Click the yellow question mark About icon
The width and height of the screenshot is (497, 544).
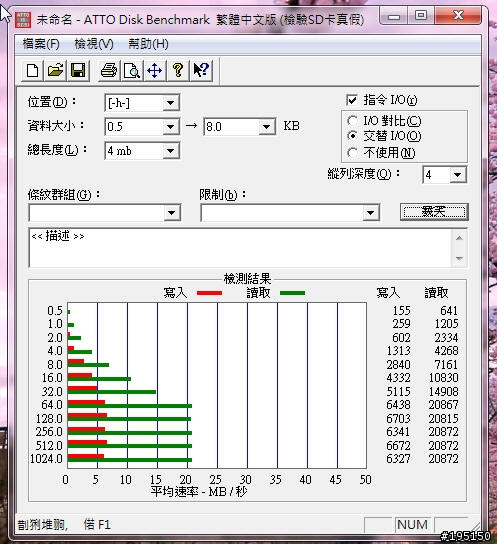[178, 71]
